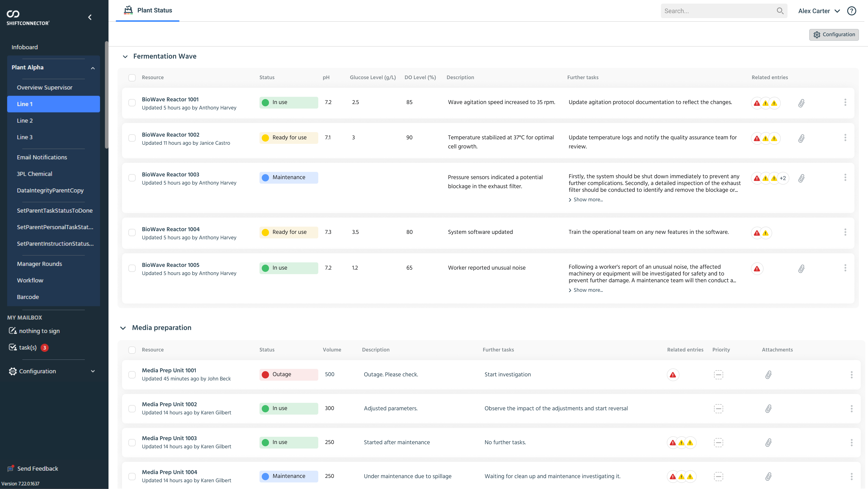Open row options for Media Prep Unit 1003
Image resolution: width=868 pixels, height=489 pixels.
click(851, 442)
